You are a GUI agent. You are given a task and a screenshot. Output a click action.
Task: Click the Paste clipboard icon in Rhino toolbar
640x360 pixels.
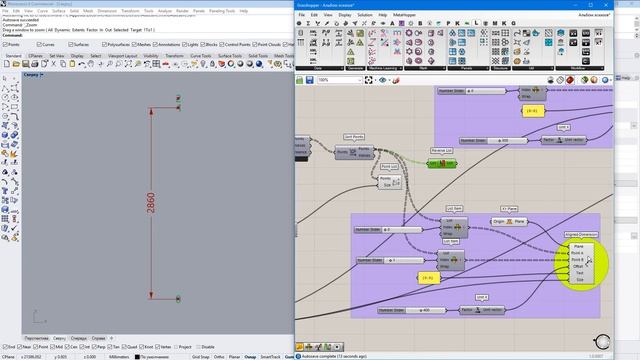point(72,64)
